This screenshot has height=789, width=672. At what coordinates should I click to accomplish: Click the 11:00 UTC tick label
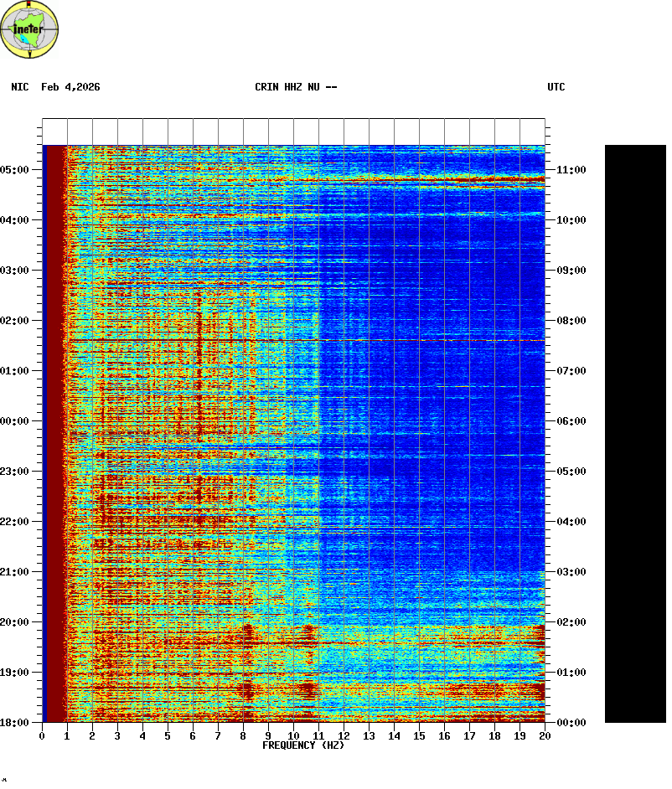pos(571,170)
